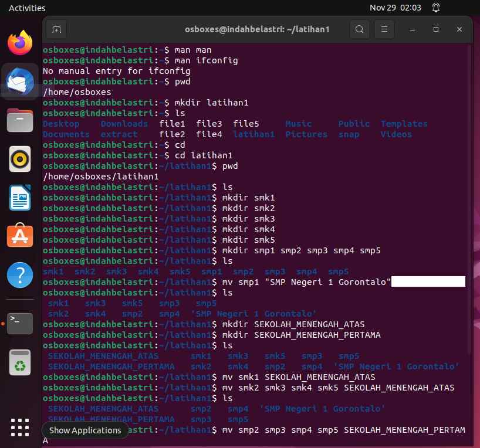Open a new terminal tab button

57,29
